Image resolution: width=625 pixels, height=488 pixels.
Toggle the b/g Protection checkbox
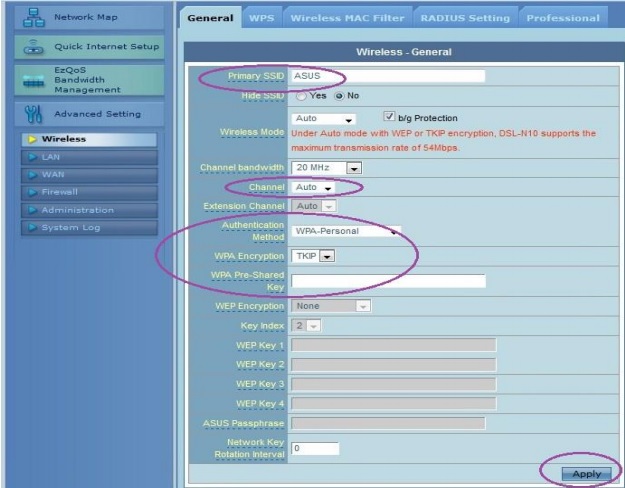[x=389, y=116]
